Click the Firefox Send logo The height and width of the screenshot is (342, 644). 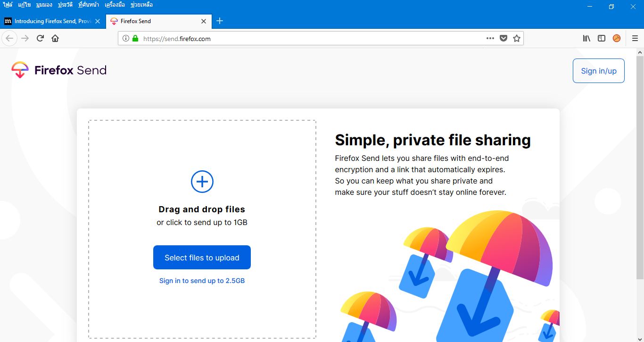click(x=59, y=70)
